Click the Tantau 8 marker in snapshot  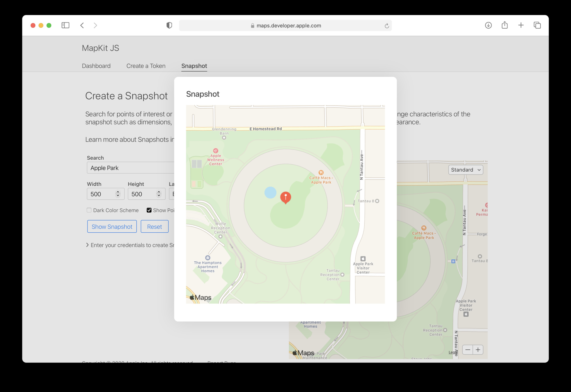click(377, 201)
